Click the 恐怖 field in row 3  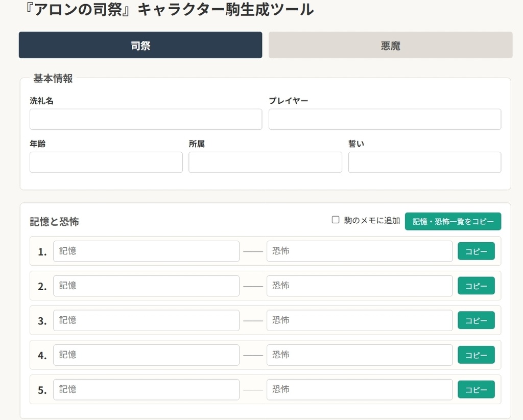[360, 320]
